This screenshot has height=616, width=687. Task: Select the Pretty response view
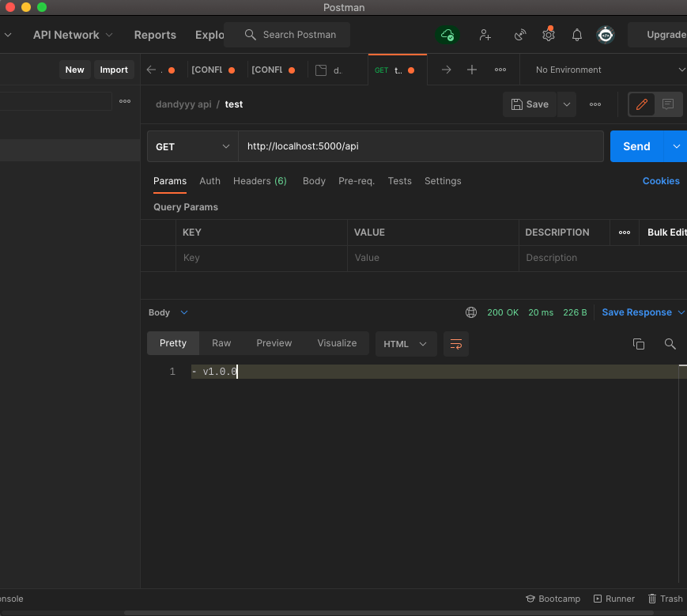(173, 343)
